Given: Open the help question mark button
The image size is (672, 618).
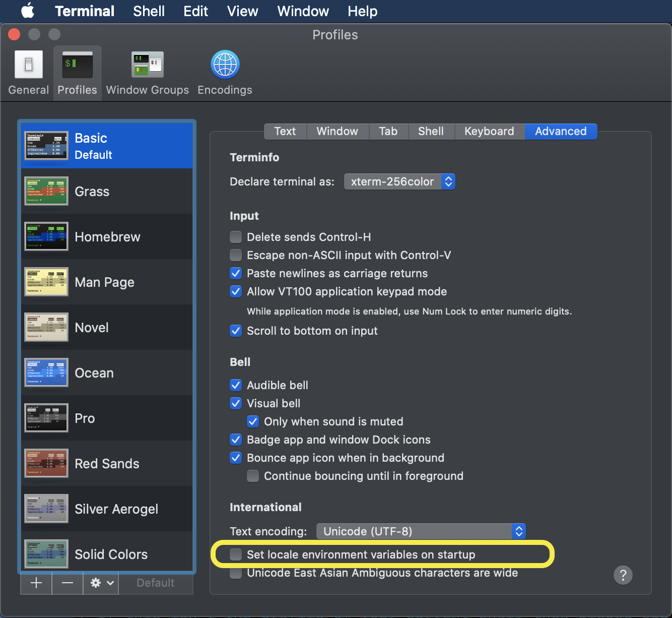Looking at the screenshot, I should point(623,575).
